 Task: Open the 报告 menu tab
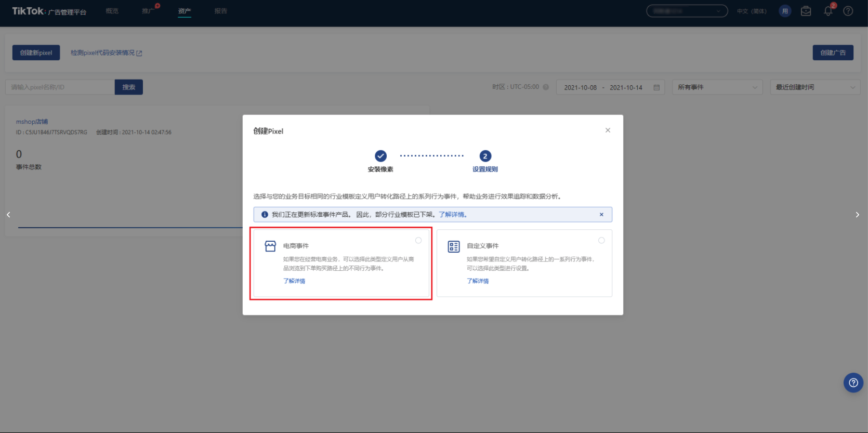coord(221,11)
